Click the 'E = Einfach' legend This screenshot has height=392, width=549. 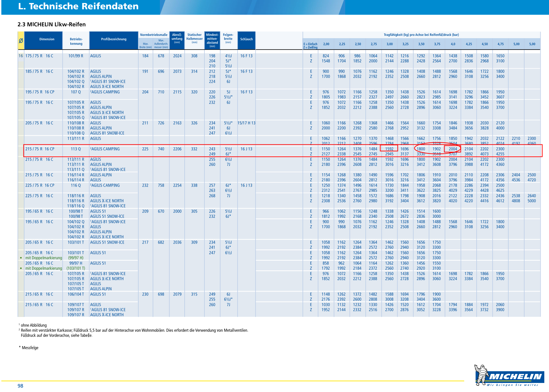click(x=310, y=44)
